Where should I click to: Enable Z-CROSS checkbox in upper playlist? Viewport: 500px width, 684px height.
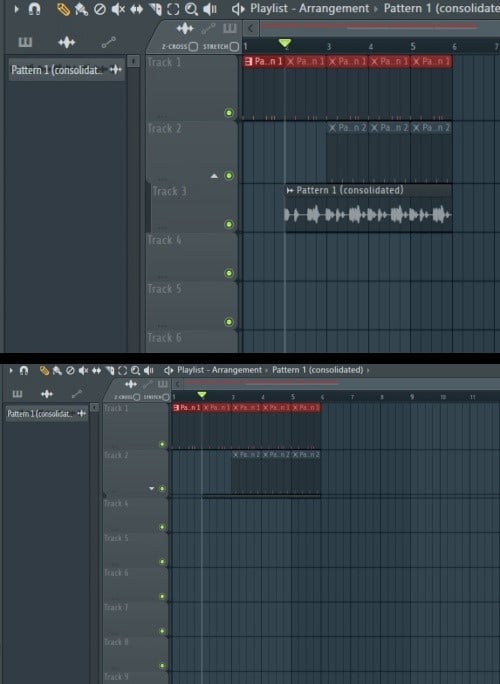193,46
